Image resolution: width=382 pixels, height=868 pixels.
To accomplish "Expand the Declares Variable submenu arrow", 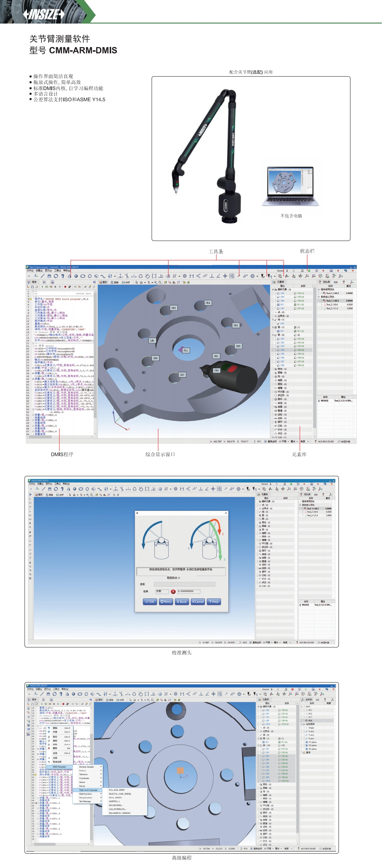I will click(x=101, y=767).
